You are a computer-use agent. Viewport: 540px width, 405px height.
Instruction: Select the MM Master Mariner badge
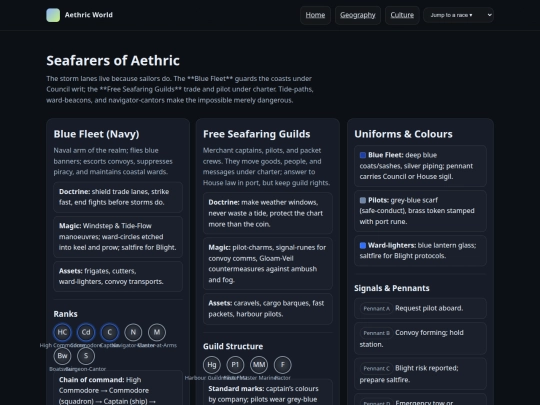[x=259, y=365]
